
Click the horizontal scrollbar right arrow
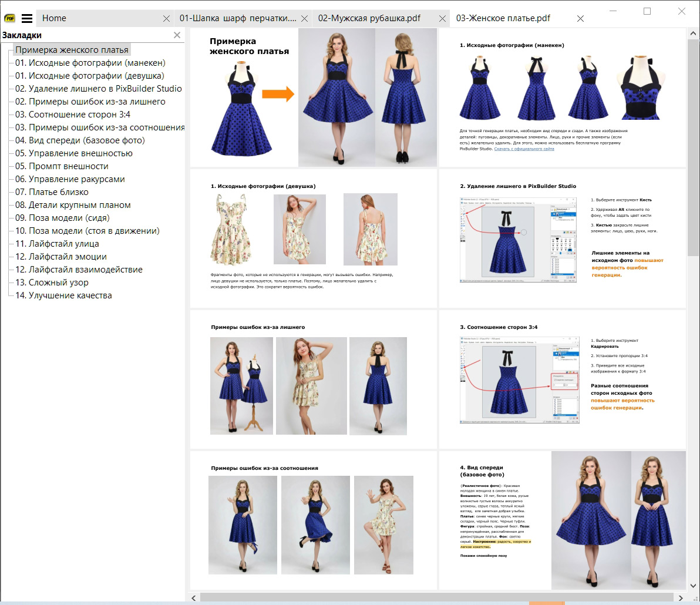click(x=681, y=598)
